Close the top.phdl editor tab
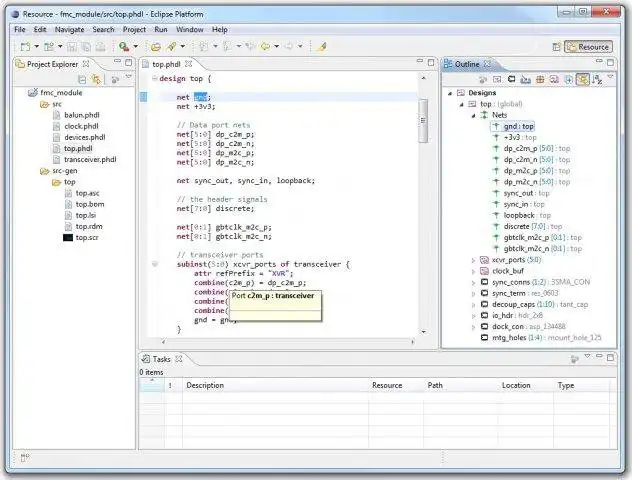Viewport: 632px width, 480px height. coord(188,64)
